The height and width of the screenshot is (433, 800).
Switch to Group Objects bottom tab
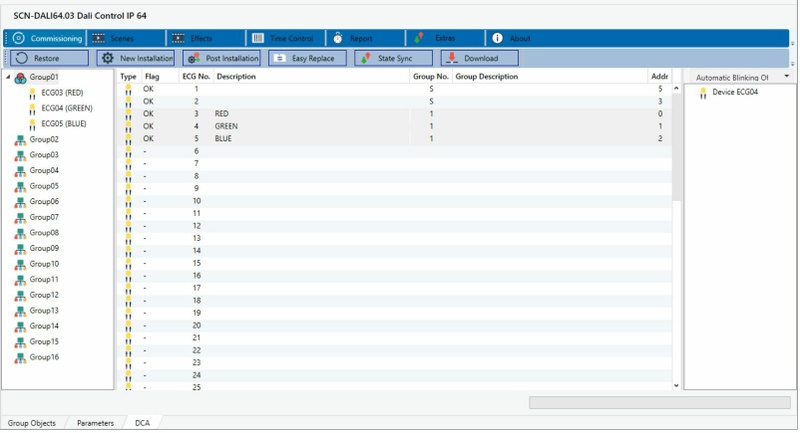click(x=32, y=423)
